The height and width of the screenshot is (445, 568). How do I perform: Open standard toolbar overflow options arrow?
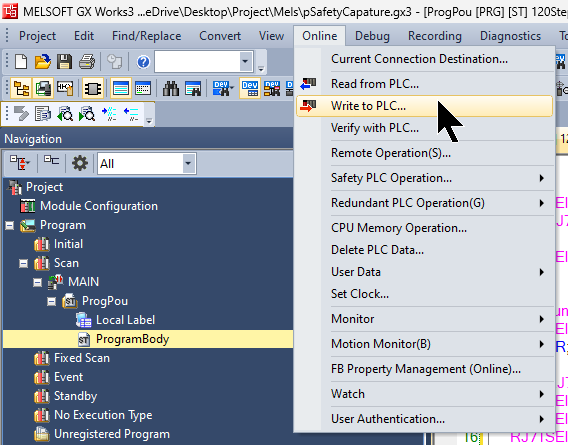tap(260, 68)
